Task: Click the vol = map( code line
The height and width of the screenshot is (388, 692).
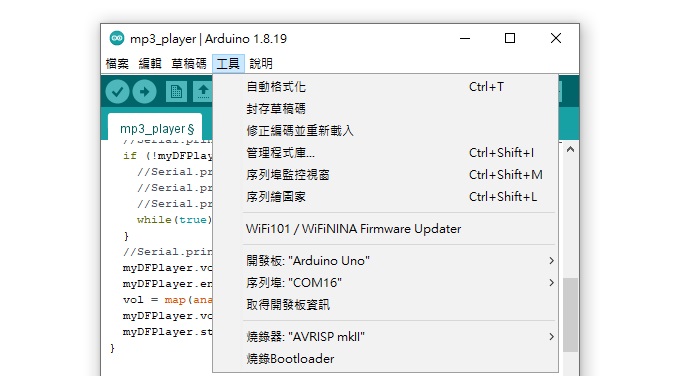Action: click(x=167, y=300)
